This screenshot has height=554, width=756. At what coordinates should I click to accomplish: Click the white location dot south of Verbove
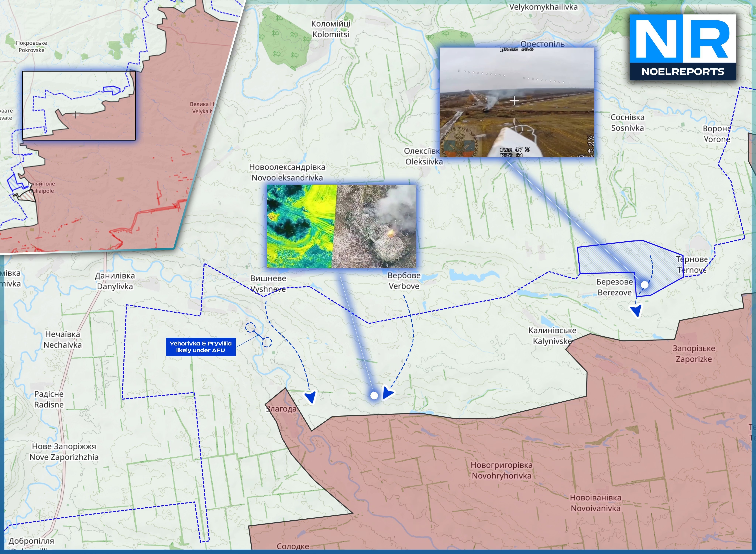[x=374, y=396]
